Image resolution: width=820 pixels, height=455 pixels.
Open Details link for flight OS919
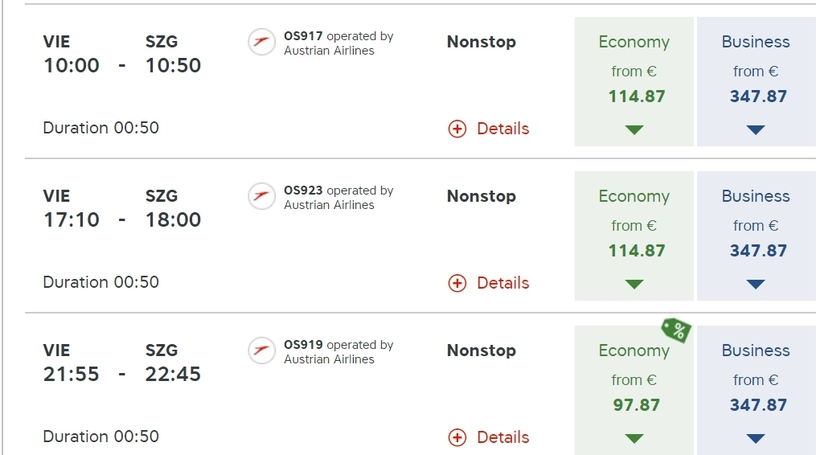coord(503,437)
